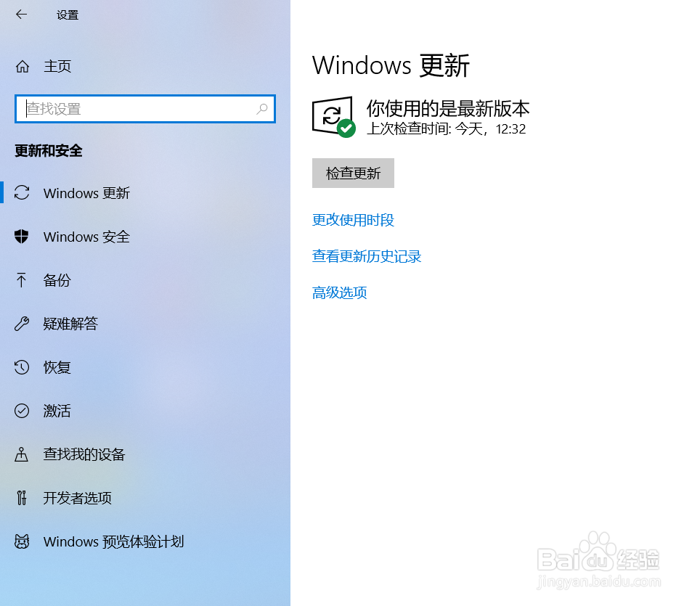Click the 更新和安全 section heading
The image size is (700, 606).
click(48, 150)
